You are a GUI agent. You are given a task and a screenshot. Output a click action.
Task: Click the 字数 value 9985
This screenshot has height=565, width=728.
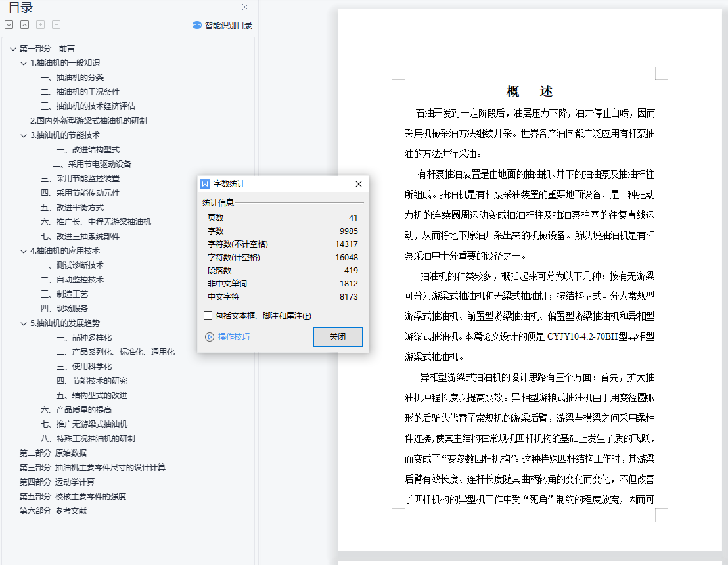point(349,231)
